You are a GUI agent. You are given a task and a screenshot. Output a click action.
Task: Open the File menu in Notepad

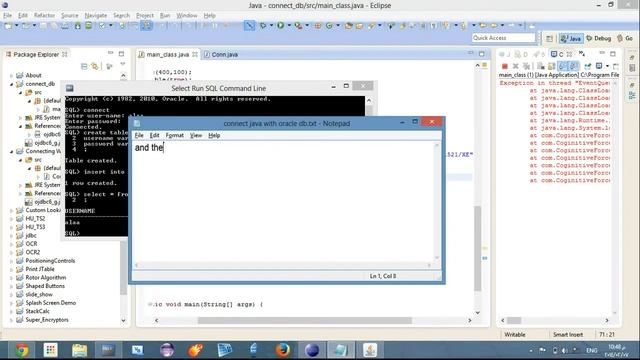139,135
